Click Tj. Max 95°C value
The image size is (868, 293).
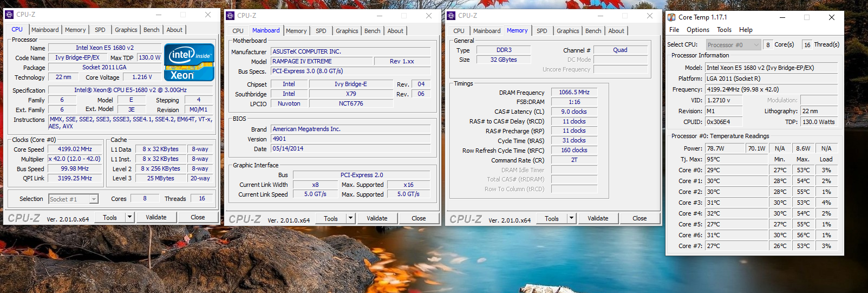736,159
